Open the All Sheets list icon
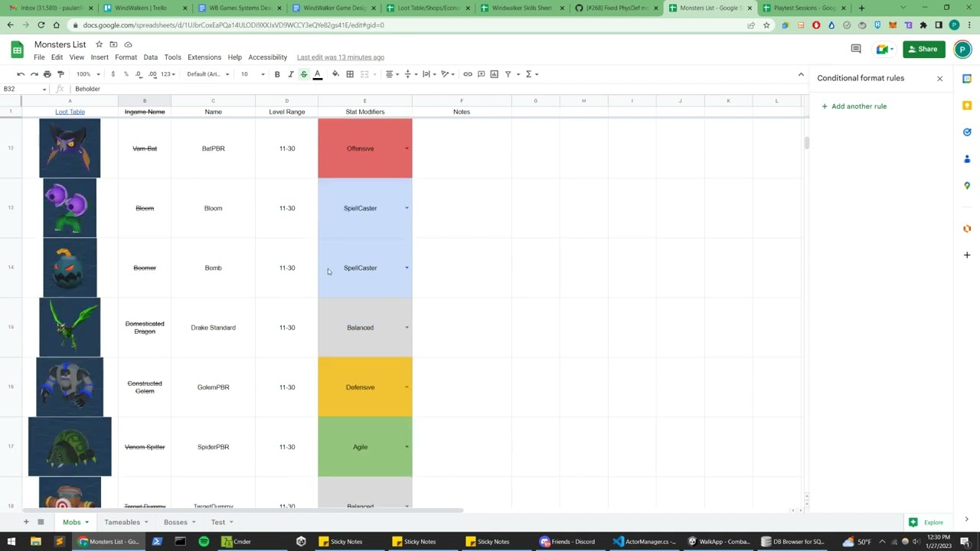Screen dimensions: 980x551 (41, 522)
